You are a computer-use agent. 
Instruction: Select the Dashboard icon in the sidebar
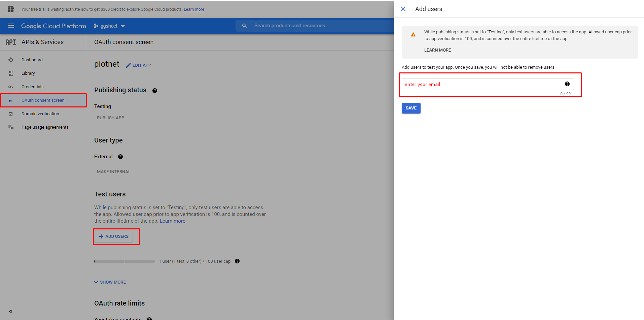11,60
